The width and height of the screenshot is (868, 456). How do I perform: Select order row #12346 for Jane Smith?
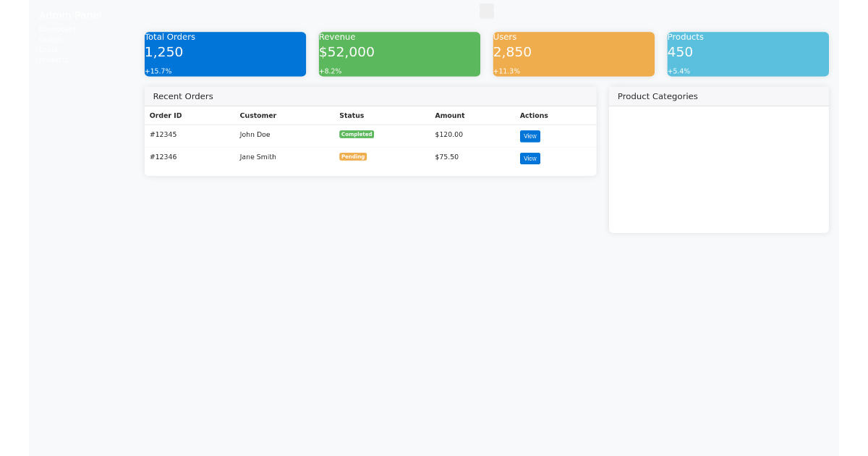click(x=289, y=157)
